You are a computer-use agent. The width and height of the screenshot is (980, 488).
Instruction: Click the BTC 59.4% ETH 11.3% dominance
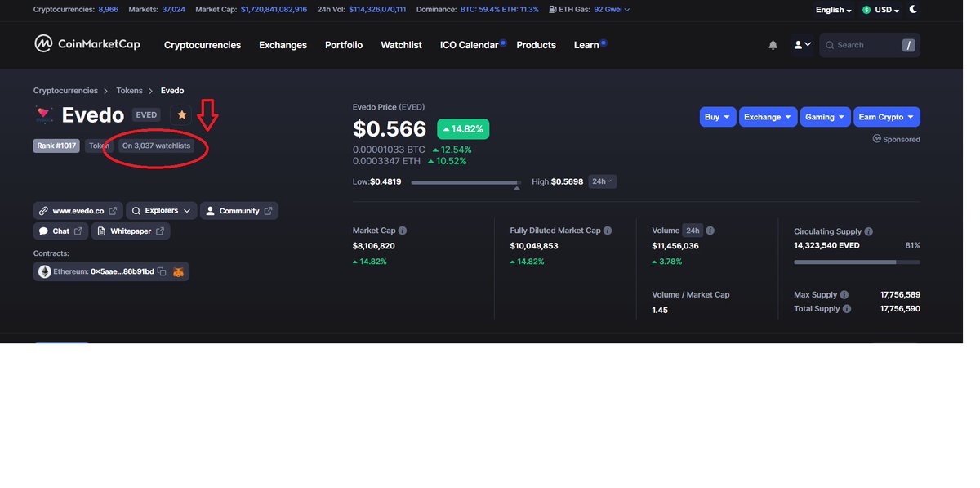click(500, 10)
